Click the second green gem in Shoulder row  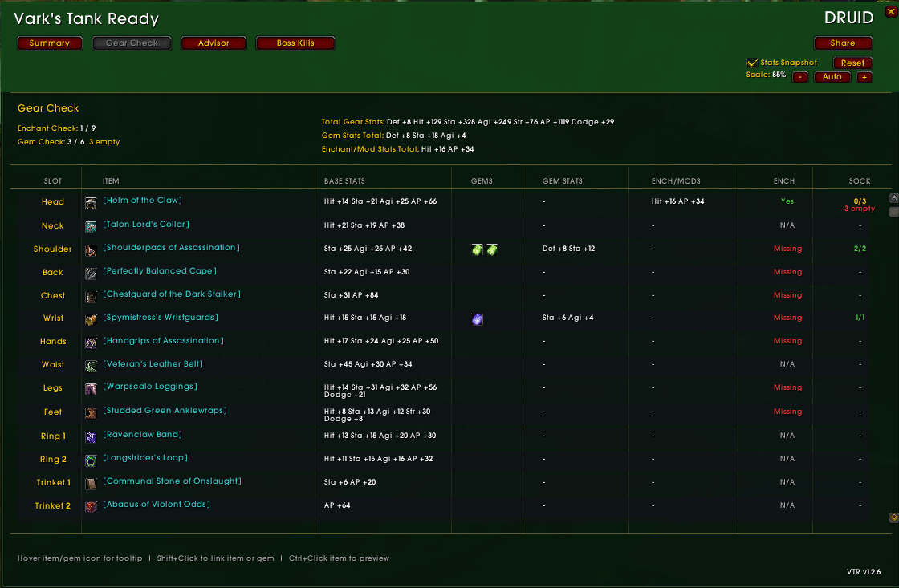click(492, 249)
